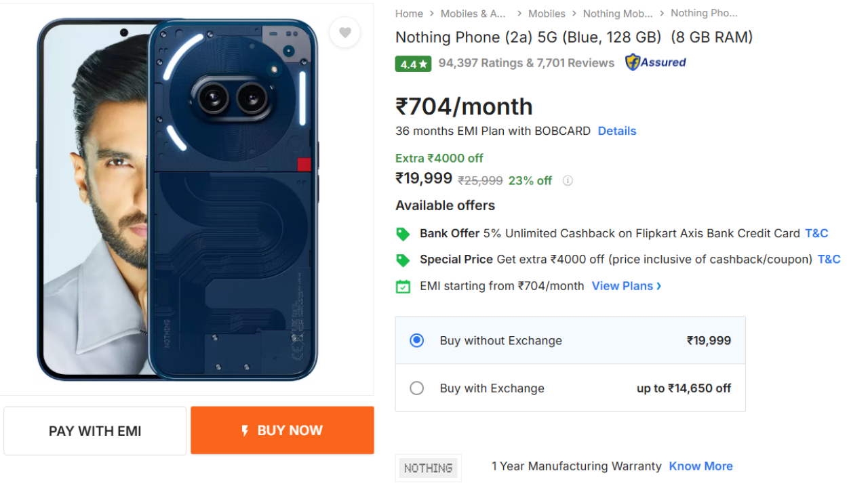Image resolution: width=868 pixels, height=488 pixels.
Task: Click the 4.4 star rating badge
Action: click(x=413, y=64)
